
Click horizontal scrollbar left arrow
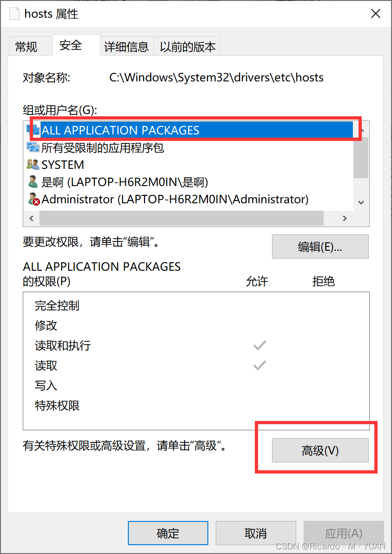pos(32,218)
